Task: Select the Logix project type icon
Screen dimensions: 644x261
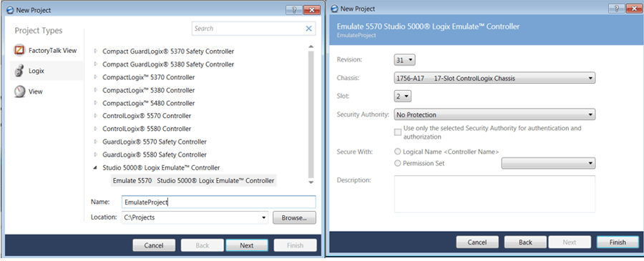Action: point(19,71)
